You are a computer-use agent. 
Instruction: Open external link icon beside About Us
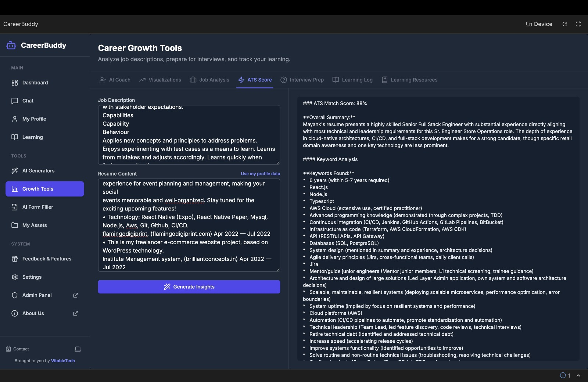(x=76, y=313)
